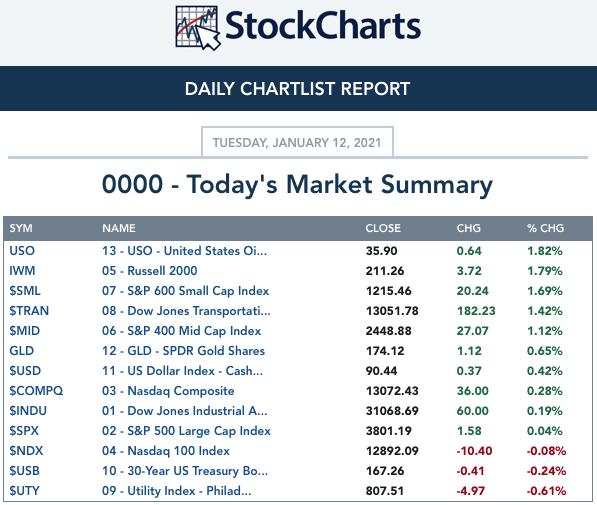
Task: Open the IWM symbol link
Action: (x=22, y=271)
